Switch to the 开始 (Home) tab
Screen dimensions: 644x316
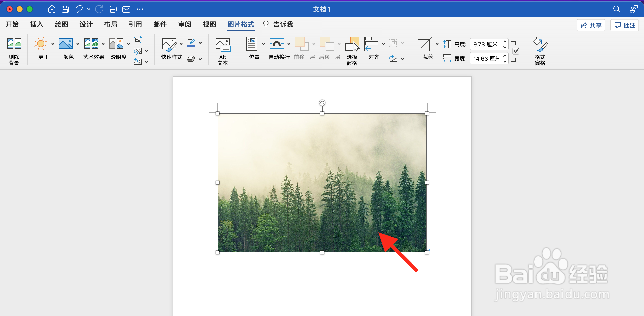[x=12, y=24]
